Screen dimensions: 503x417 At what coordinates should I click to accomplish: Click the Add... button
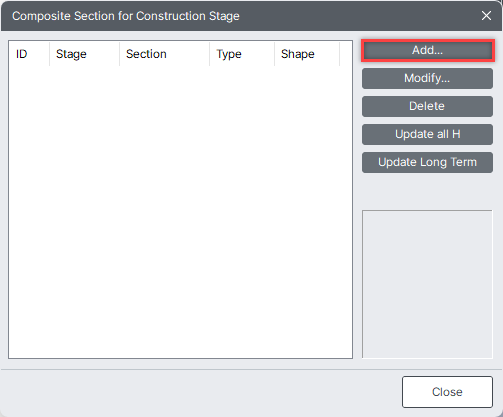pyautogui.click(x=427, y=51)
